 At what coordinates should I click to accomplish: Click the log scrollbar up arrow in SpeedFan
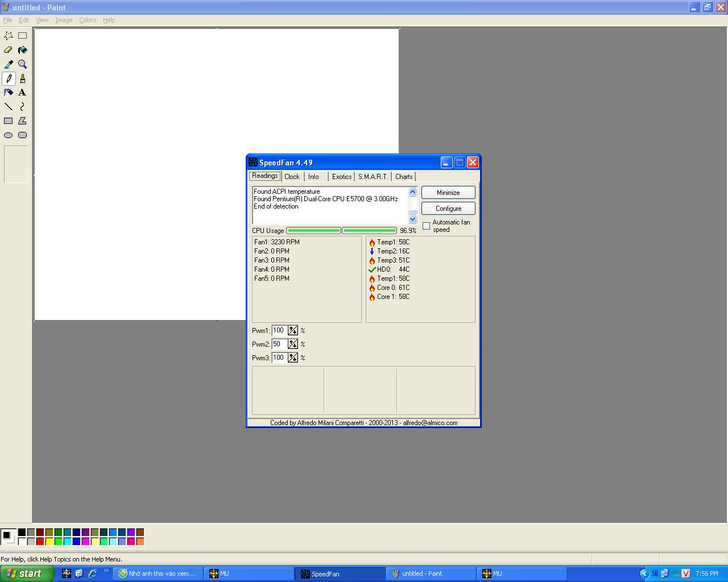pyautogui.click(x=413, y=192)
